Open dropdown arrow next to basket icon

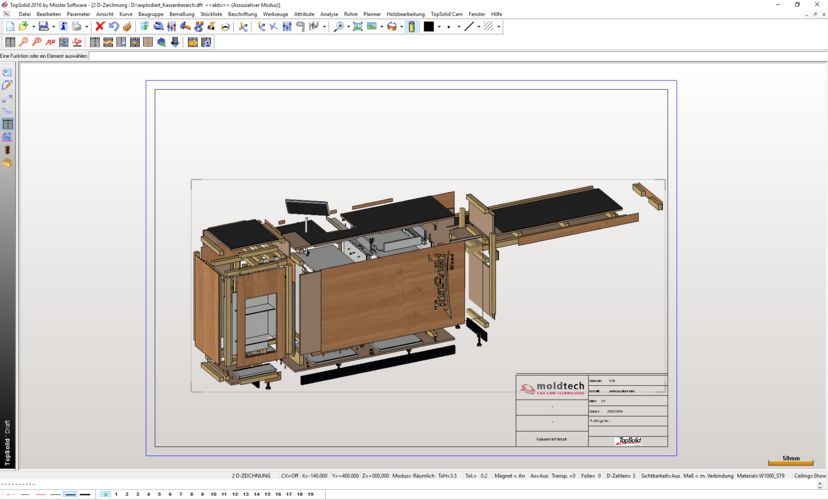[401, 26]
